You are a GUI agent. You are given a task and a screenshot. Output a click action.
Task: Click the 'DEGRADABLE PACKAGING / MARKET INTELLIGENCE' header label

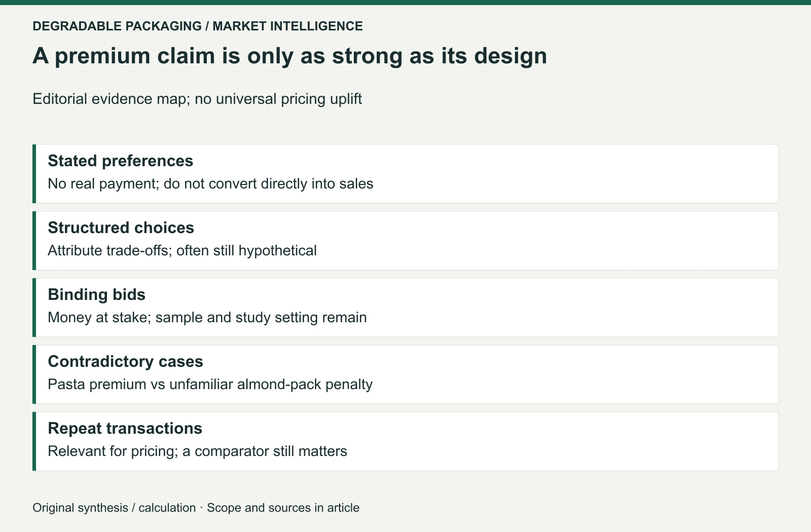pyautogui.click(x=198, y=26)
